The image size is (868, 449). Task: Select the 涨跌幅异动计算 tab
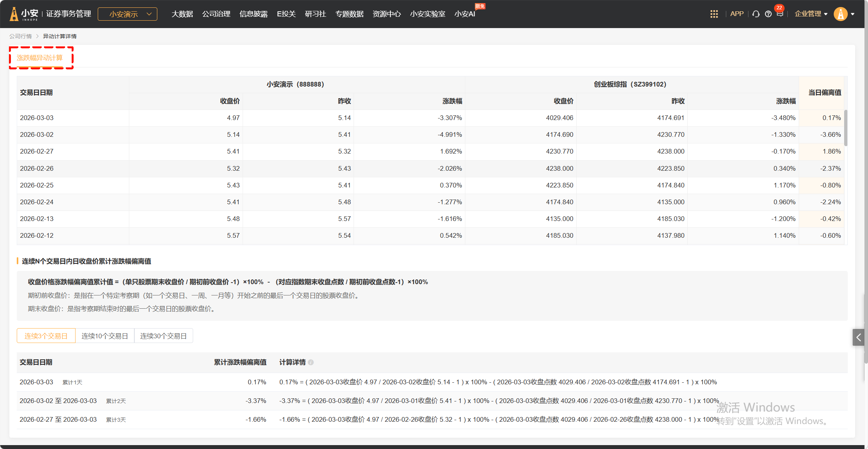click(40, 58)
